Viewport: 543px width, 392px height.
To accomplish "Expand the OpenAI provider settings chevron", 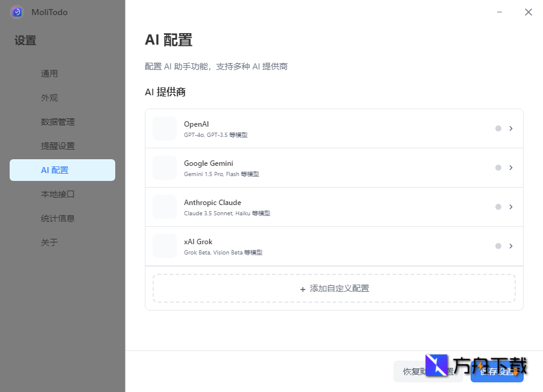I will [x=511, y=128].
